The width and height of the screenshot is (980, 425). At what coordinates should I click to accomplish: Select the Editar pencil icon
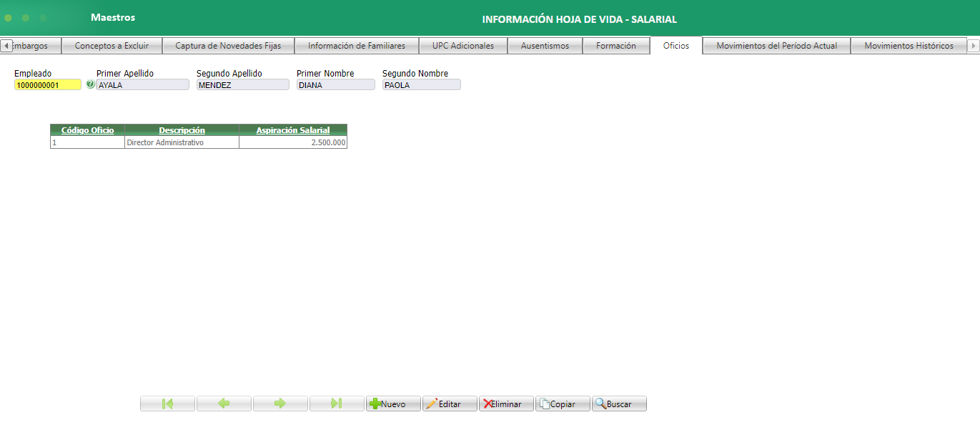click(430, 403)
